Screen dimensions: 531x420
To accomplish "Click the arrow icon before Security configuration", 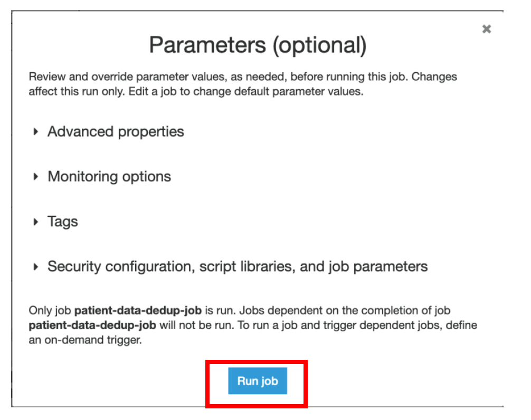I will 35,266.
